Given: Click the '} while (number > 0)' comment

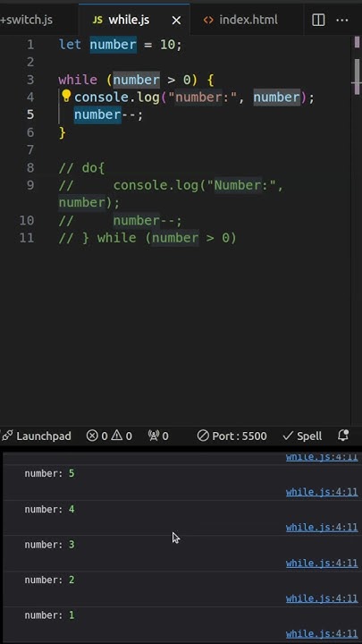Looking at the screenshot, I should (x=159, y=238).
